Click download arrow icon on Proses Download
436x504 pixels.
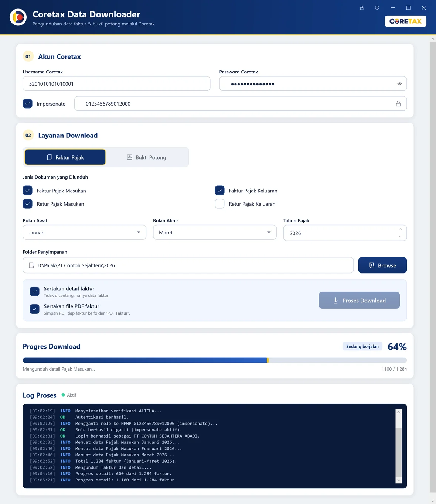(x=335, y=301)
